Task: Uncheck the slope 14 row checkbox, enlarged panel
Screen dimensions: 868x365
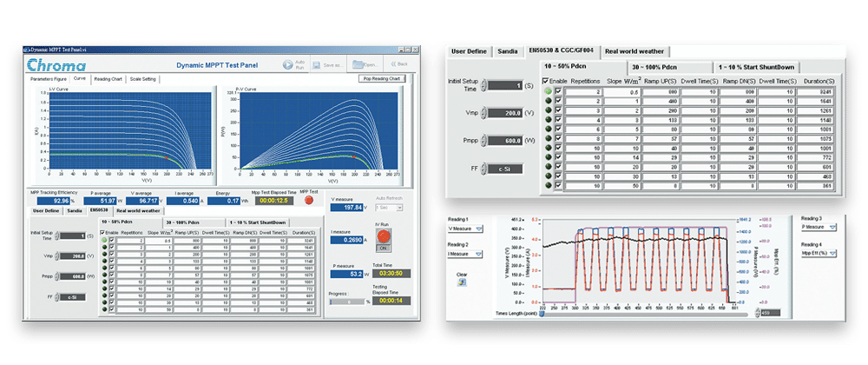Action: [x=558, y=157]
